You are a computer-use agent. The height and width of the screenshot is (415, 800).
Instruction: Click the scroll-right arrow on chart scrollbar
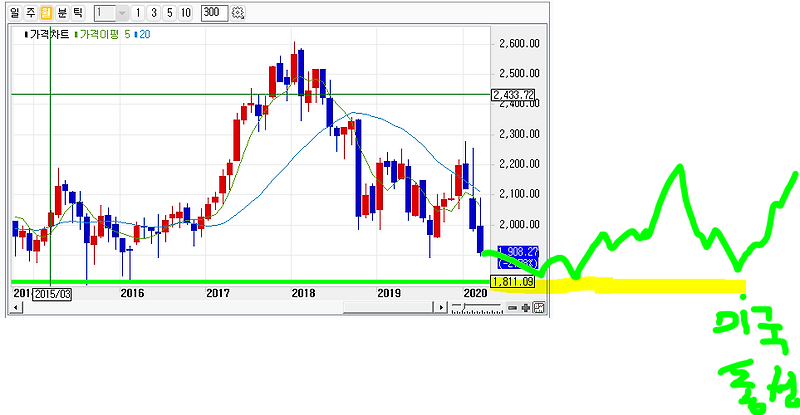click(440, 307)
